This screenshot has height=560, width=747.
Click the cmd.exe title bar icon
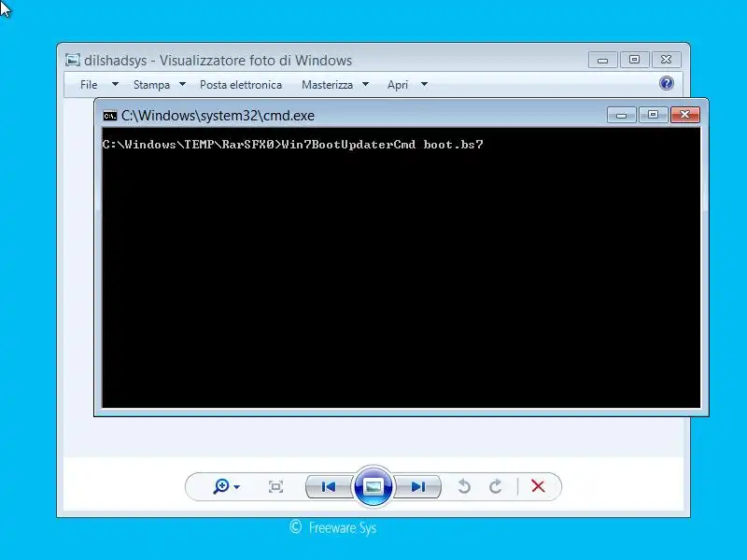point(110,116)
